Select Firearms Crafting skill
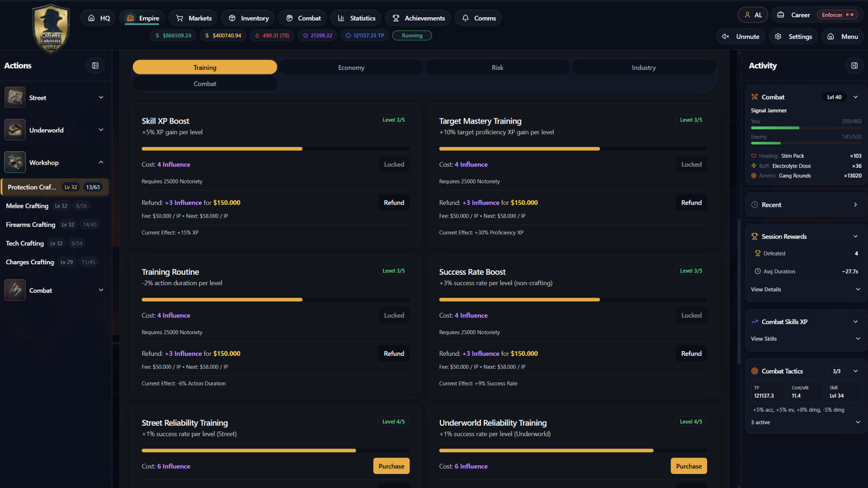 [x=30, y=225]
